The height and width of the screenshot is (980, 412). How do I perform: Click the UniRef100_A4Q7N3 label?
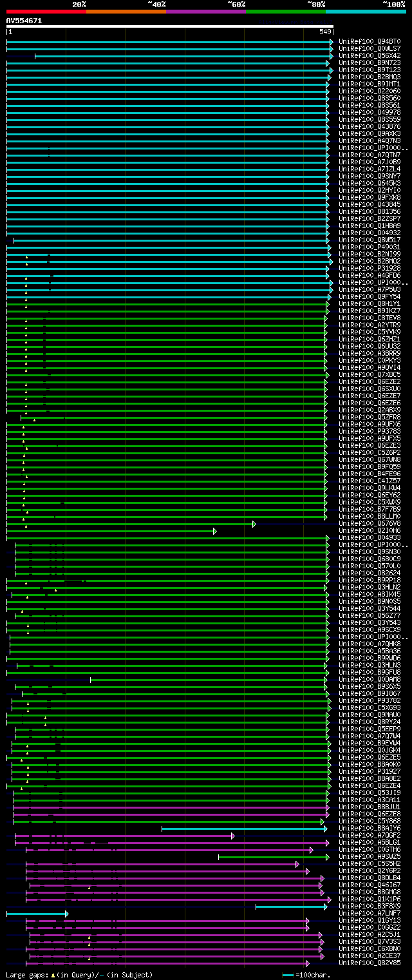(x=370, y=140)
